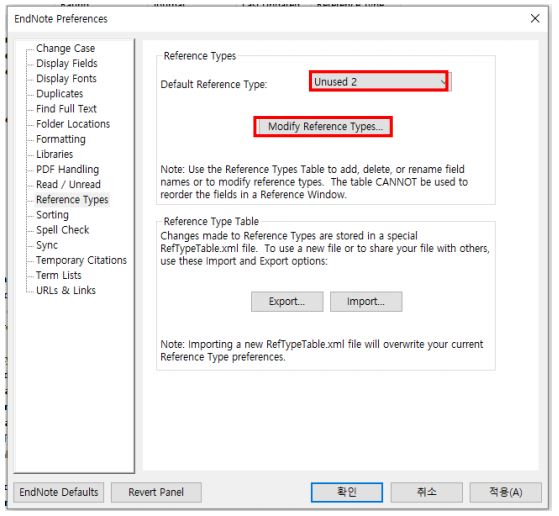Open Folder Locations settings
559x516 pixels.
point(73,124)
